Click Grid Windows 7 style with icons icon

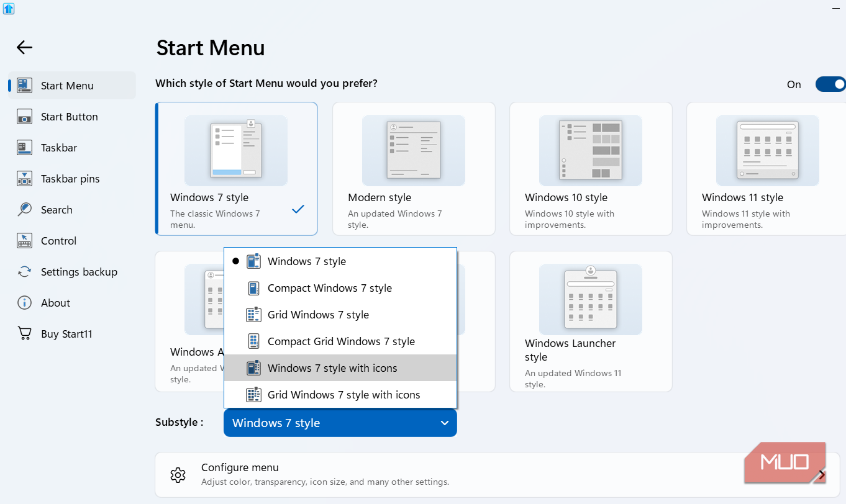(253, 395)
